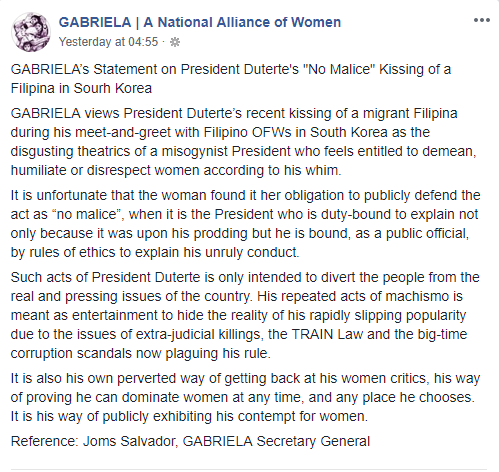Click the misspelled 'Sourh Korea' in the headline

pos(113,88)
